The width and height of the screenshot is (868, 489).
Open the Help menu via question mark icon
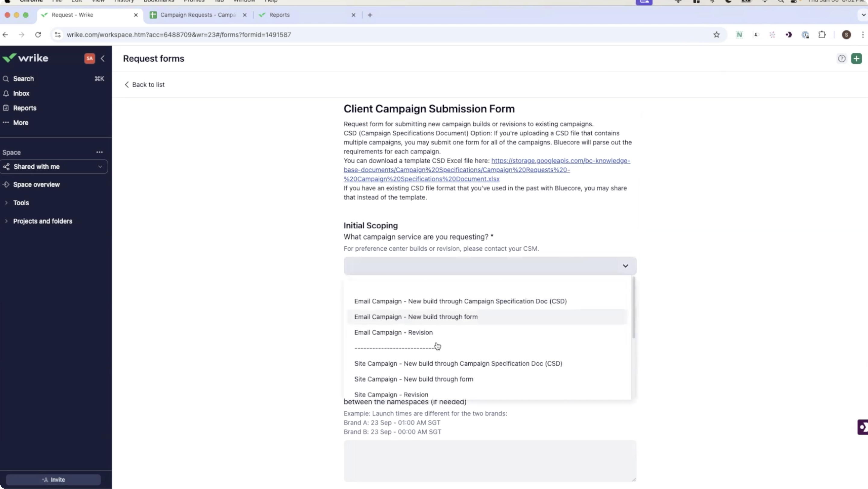(x=841, y=58)
